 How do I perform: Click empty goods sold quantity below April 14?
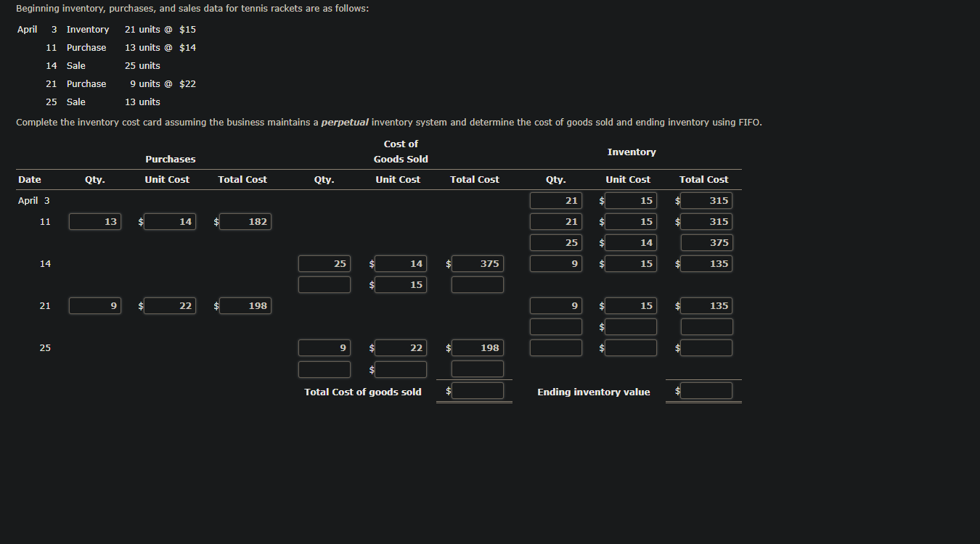pos(324,285)
